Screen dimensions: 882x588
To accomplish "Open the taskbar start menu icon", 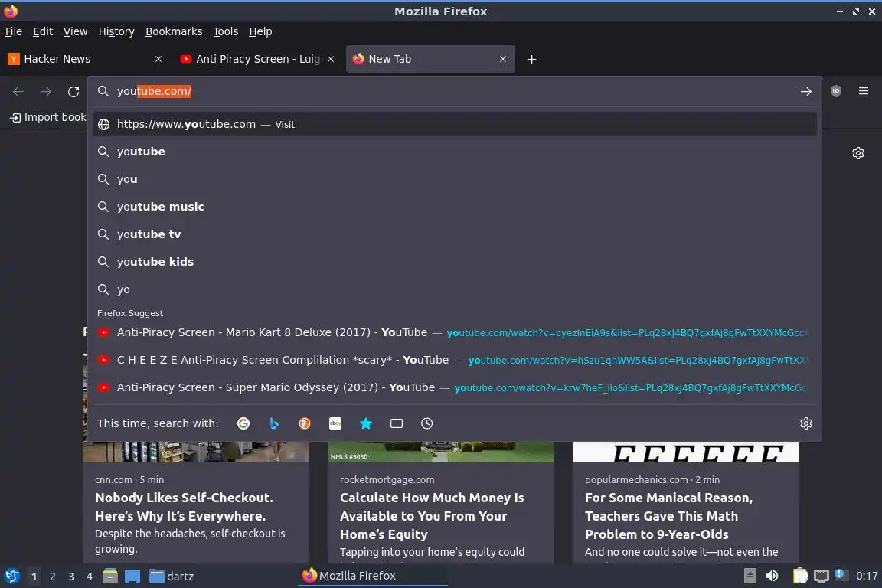I will (x=11, y=577).
